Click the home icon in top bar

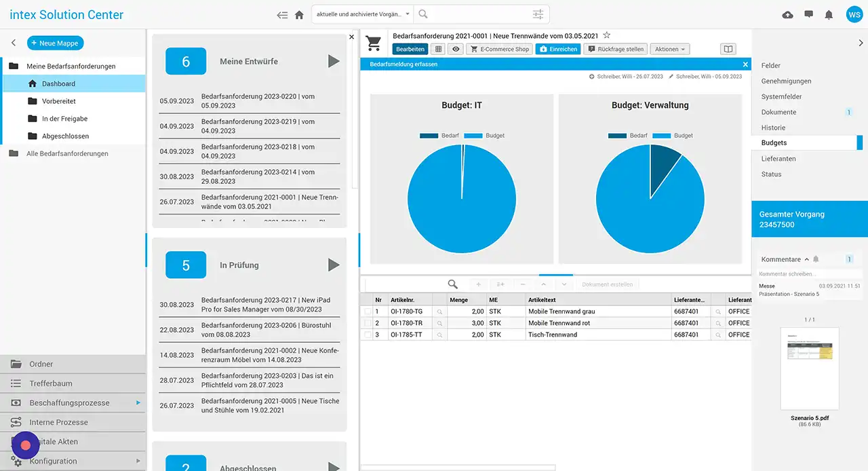[299, 15]
